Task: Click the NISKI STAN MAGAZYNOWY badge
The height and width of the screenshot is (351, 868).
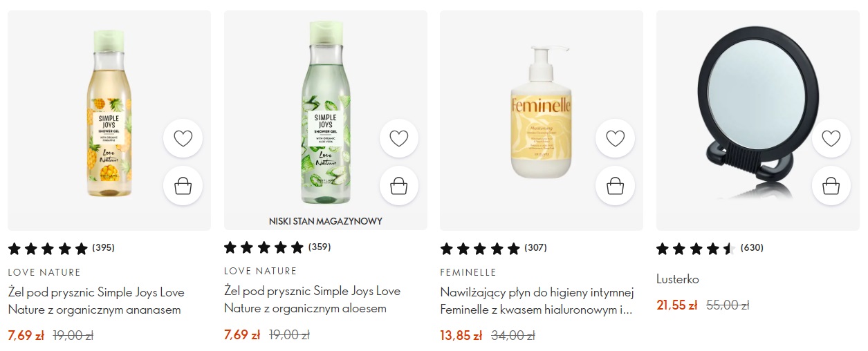Action: pyautogui.click(x=326, y=221)
